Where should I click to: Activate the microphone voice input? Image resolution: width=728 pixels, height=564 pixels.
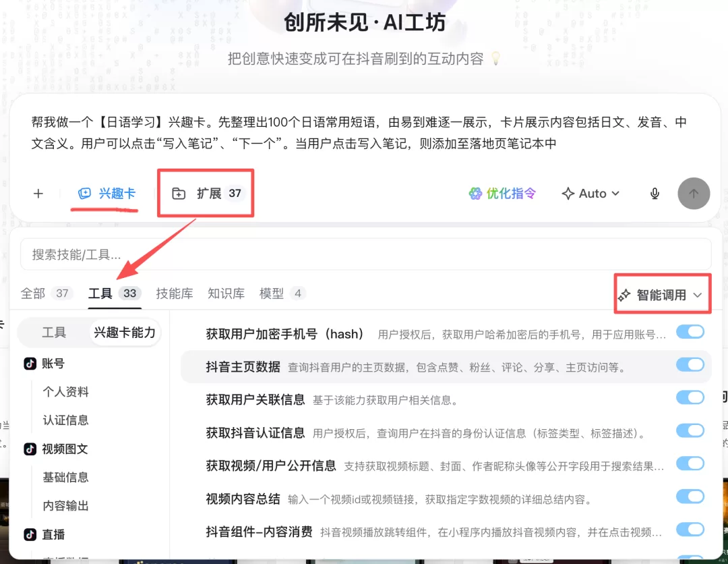[655, 193]
